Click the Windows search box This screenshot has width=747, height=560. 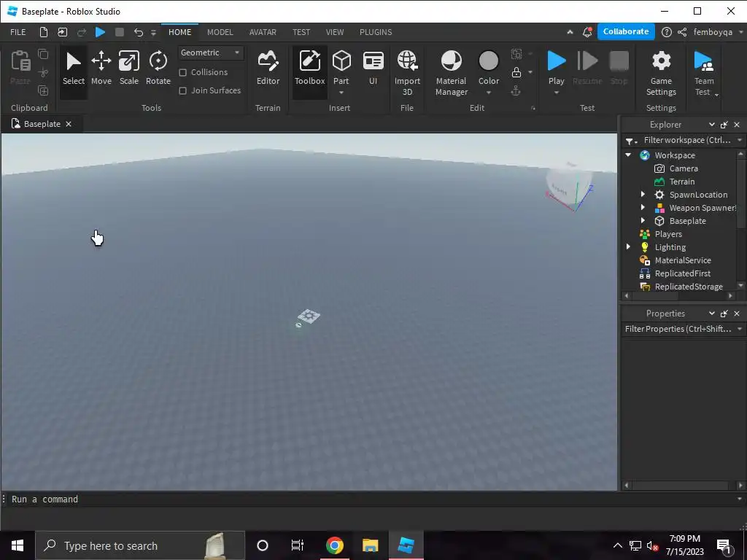[x=141, y=545]
